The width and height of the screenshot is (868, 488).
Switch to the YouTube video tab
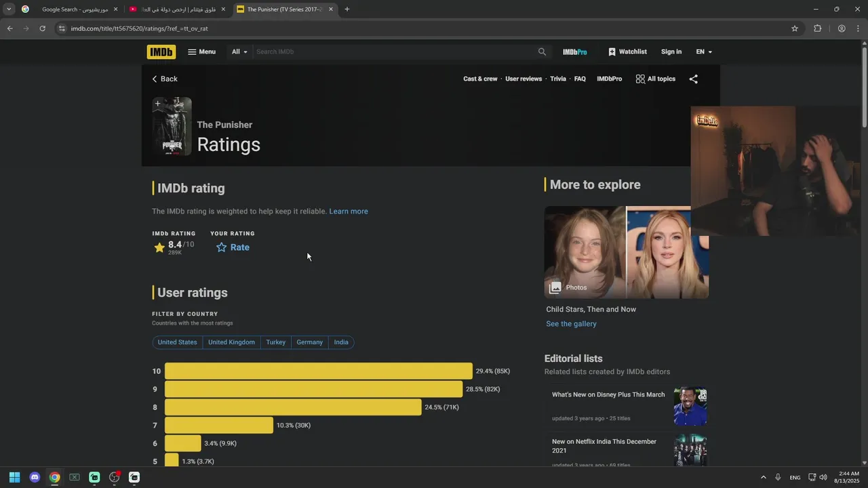[x=177, y=9]
